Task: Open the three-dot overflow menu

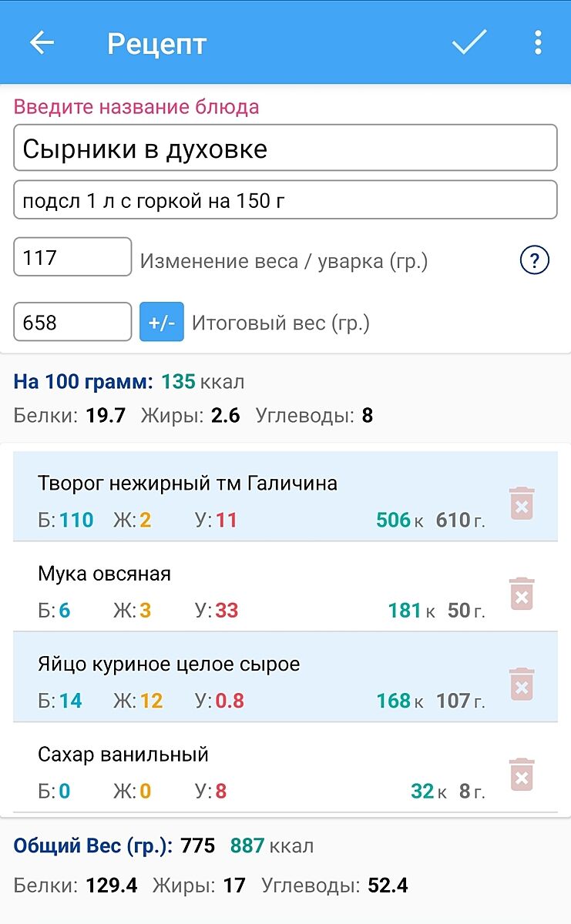Action: pyautogui.click(x=538, y=42)
